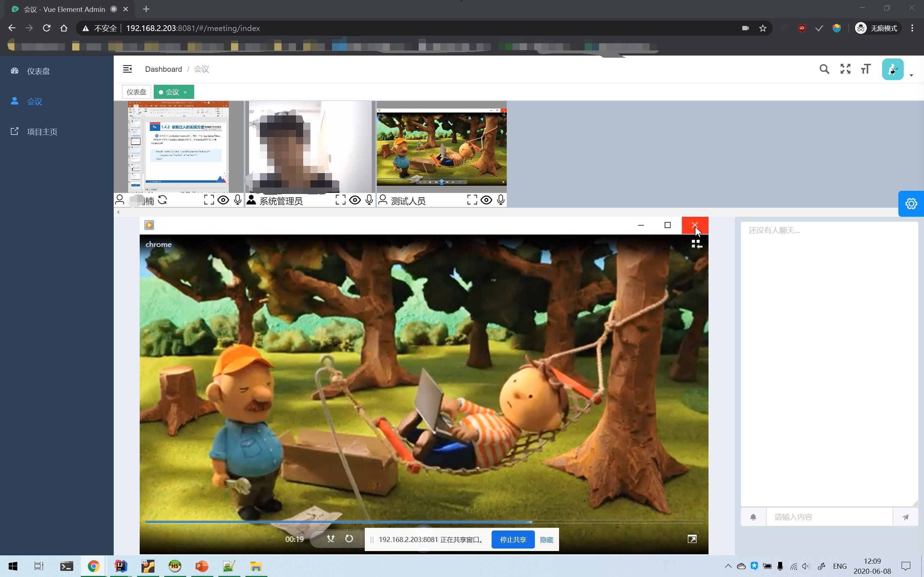Open the font size selector icon
Image resolution: width=924 pixels, height=577 pixels.
(866, 69)
